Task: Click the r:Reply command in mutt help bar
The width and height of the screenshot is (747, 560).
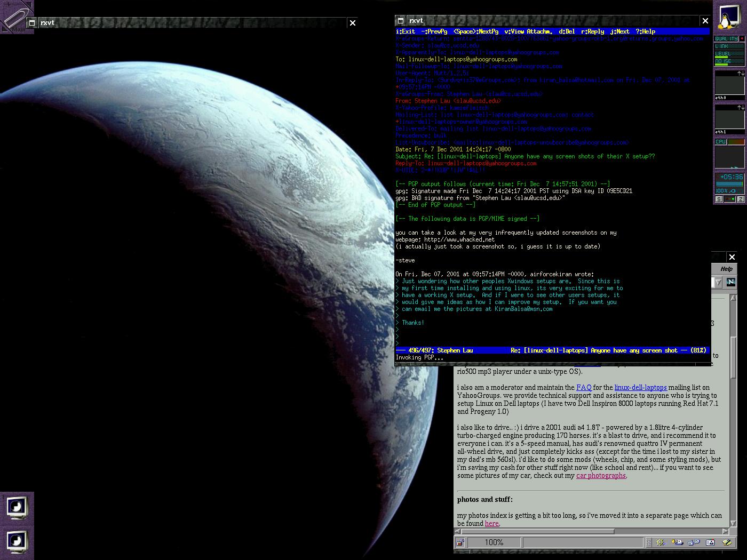Action: [592, 31]
